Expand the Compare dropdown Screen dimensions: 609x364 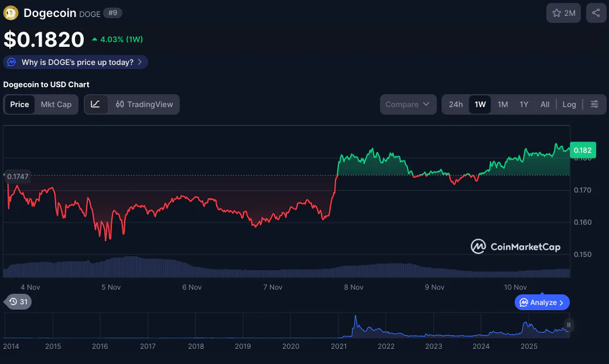[408, 104]
